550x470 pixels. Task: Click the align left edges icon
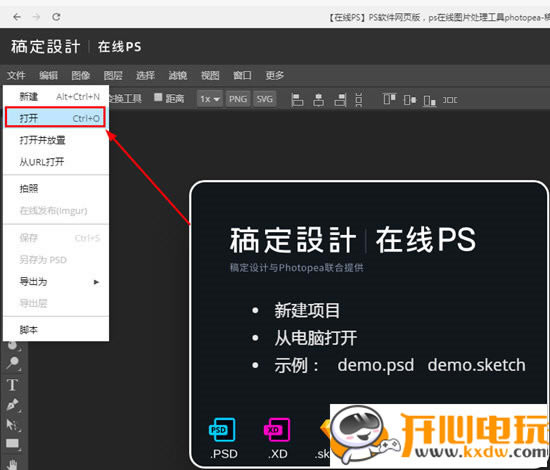pos(297,100)
